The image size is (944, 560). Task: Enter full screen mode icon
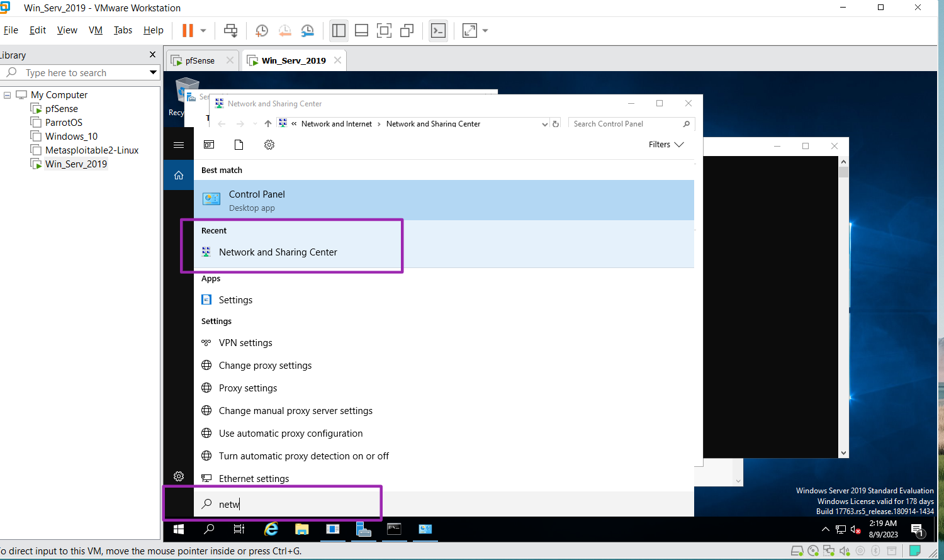[384, 30]
